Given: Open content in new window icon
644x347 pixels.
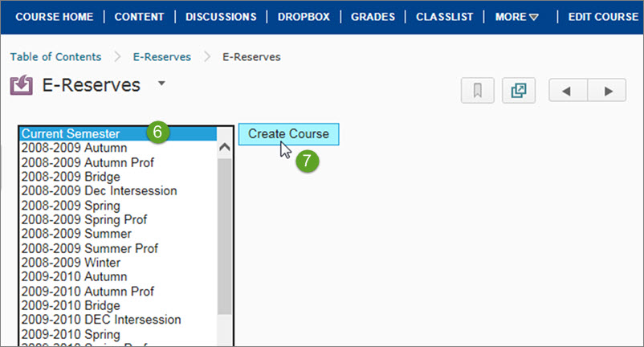Looking at the screenshot, I should click(518, 90).
